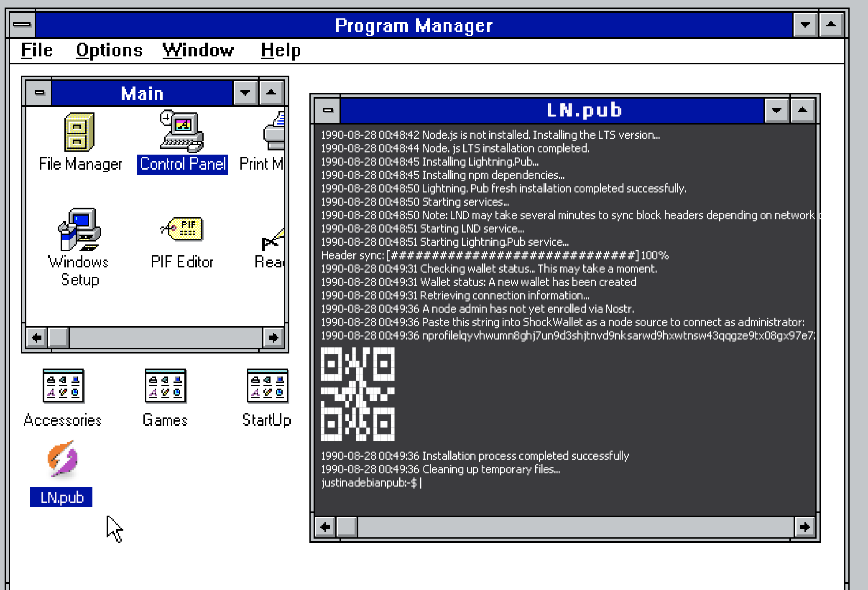Open the Accessories program group
Viewport: 868px width, 590px height.
[x=63, y=386]
